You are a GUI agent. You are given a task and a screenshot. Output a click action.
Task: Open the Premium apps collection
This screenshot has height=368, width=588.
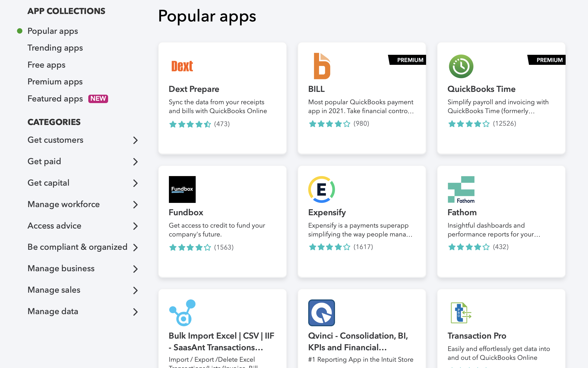pos(55,82)
